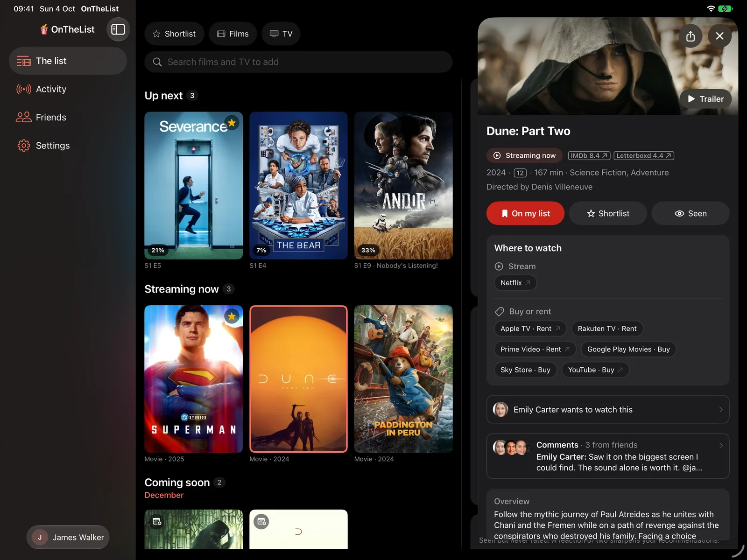
Task: Open Paddington in Peru poster
Action: pos(403,379)
